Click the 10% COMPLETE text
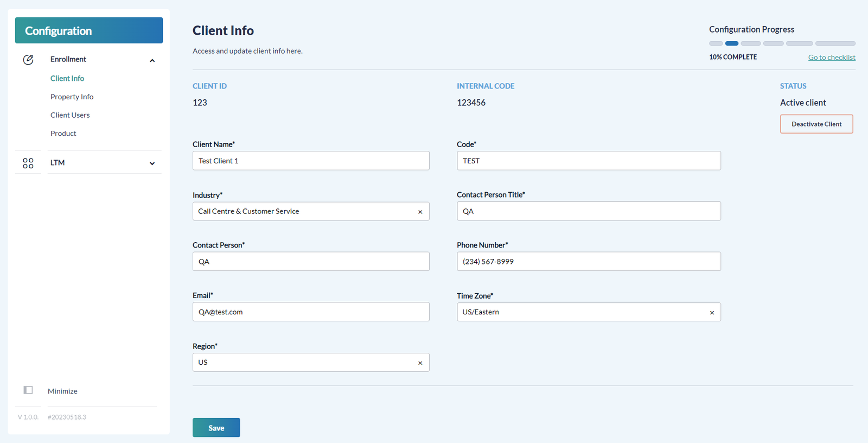The width and height of the screenshot is (868, 443). [733, 57]
